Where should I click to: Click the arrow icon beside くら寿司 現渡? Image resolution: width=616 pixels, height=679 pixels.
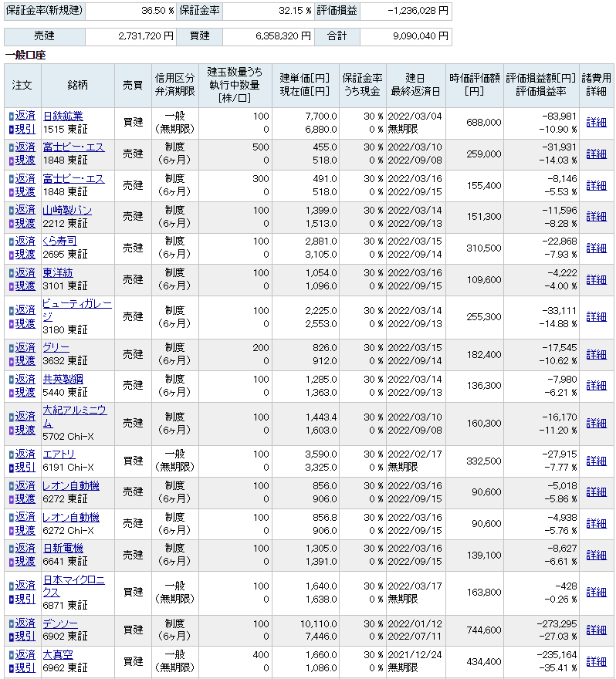pyautogui.click(x=11, y=255)
